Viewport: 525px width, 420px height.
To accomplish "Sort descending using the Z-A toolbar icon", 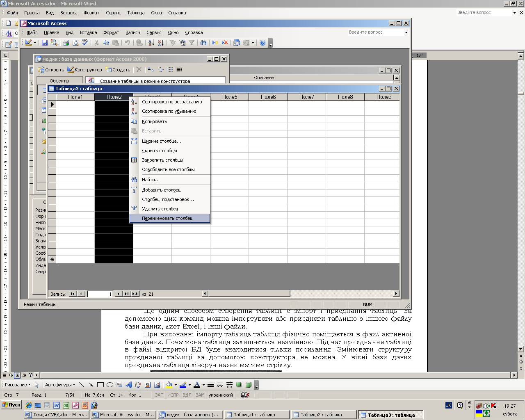I will 160,43.
